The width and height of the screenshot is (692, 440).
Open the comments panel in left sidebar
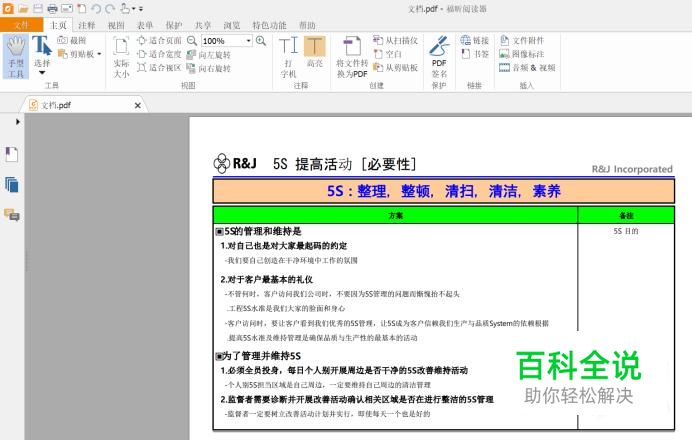click(x=12, y=214)
